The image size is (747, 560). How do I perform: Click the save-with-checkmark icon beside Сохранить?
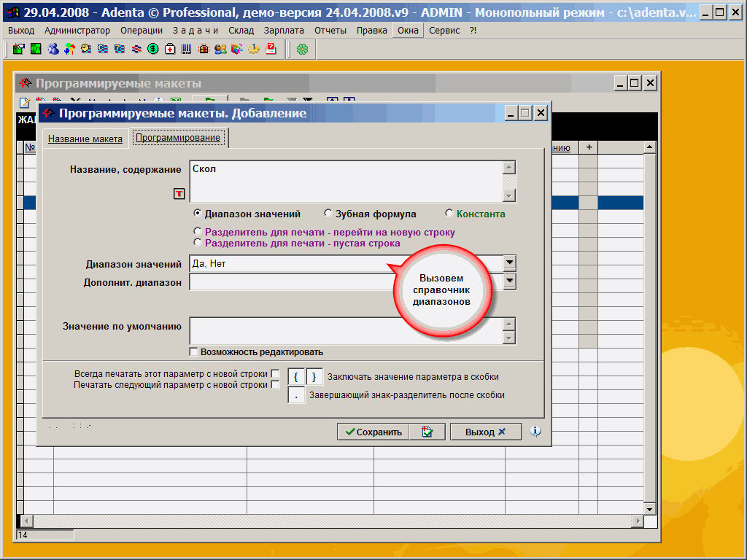pos(427,432)
